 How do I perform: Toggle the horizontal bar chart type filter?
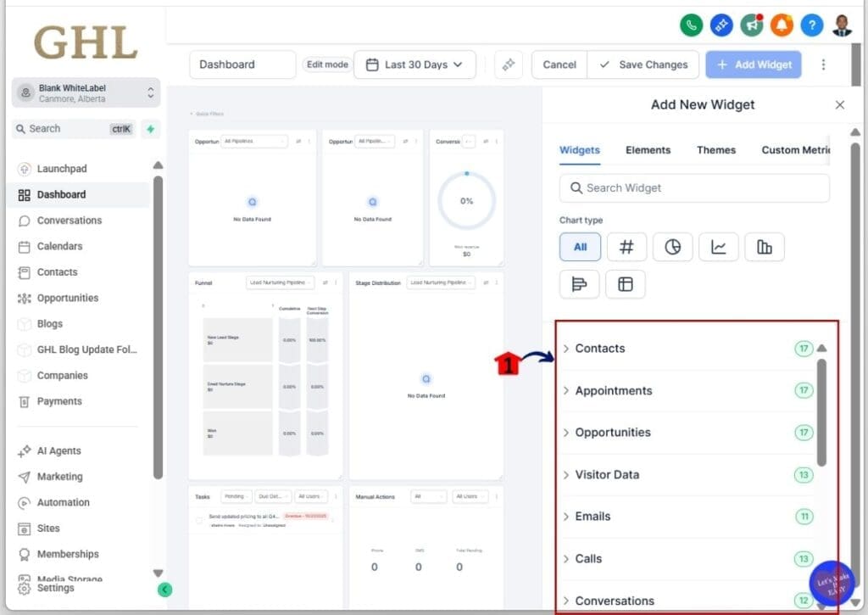[579, 284]
